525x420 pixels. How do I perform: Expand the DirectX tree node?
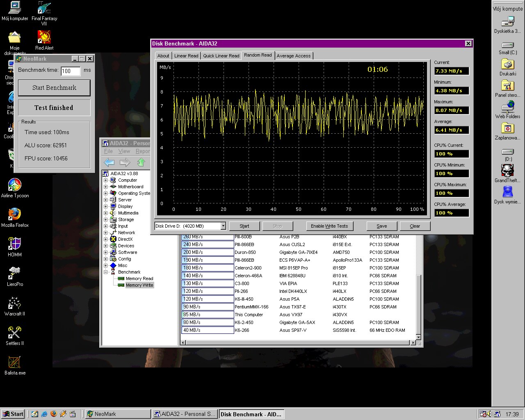coord(105,239)
